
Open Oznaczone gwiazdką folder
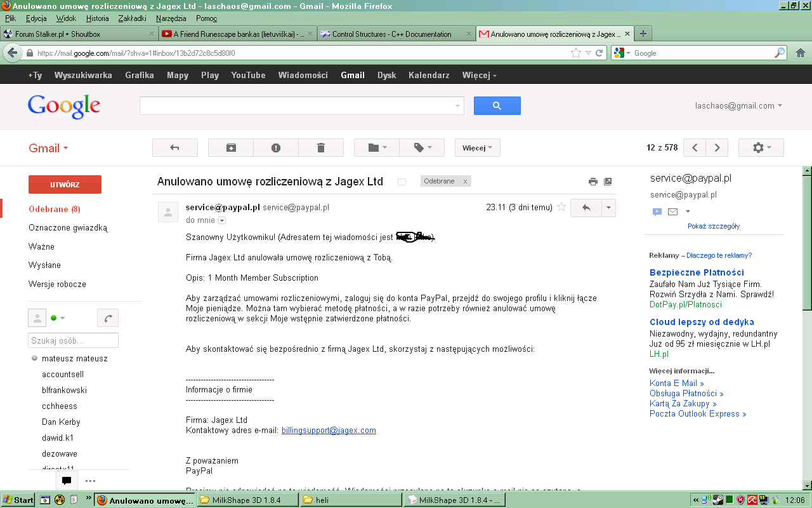(68, 227)
